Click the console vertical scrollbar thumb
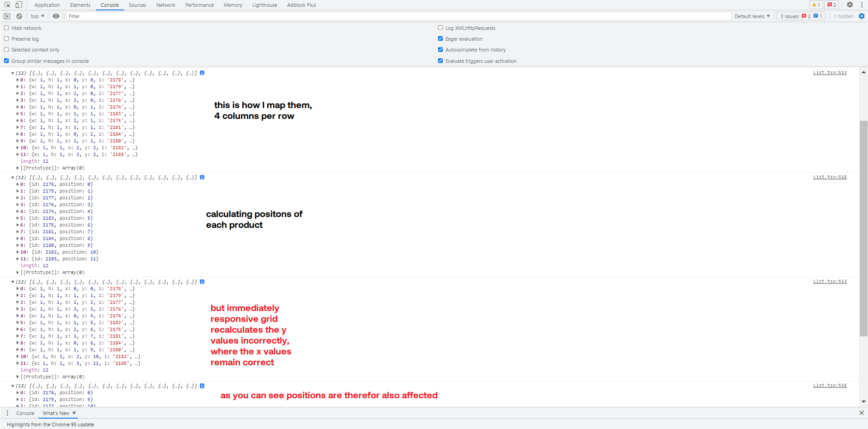 click(x=863, y=228)
